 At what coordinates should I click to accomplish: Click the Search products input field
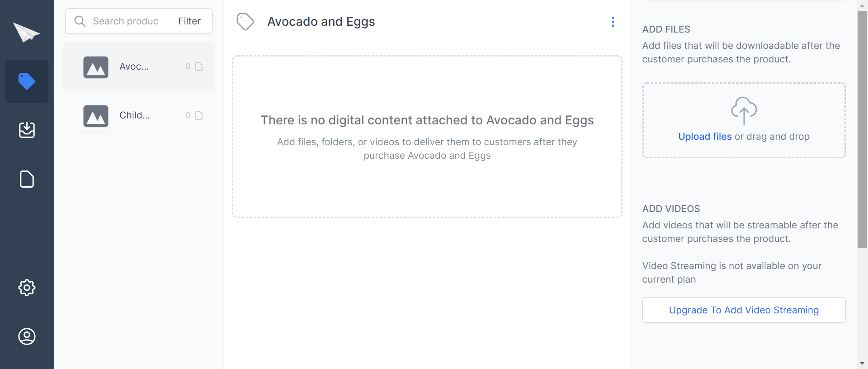click(x=126, y=21)
